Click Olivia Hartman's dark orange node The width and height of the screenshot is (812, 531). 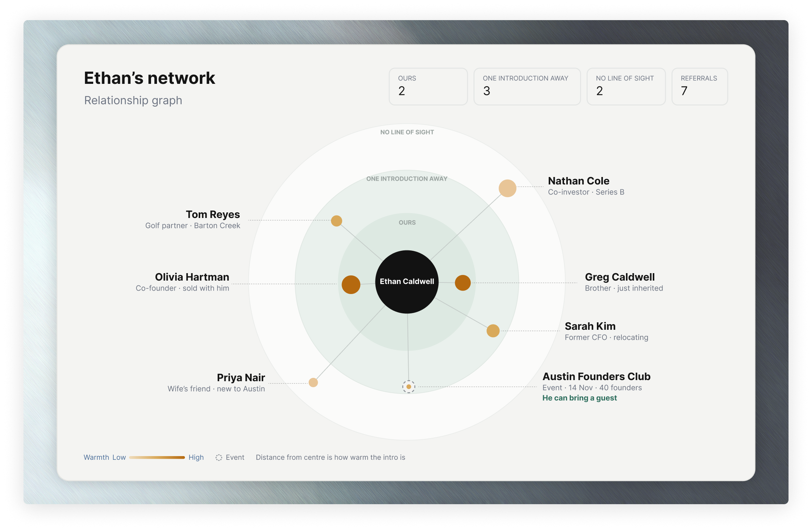coord(351,285)
